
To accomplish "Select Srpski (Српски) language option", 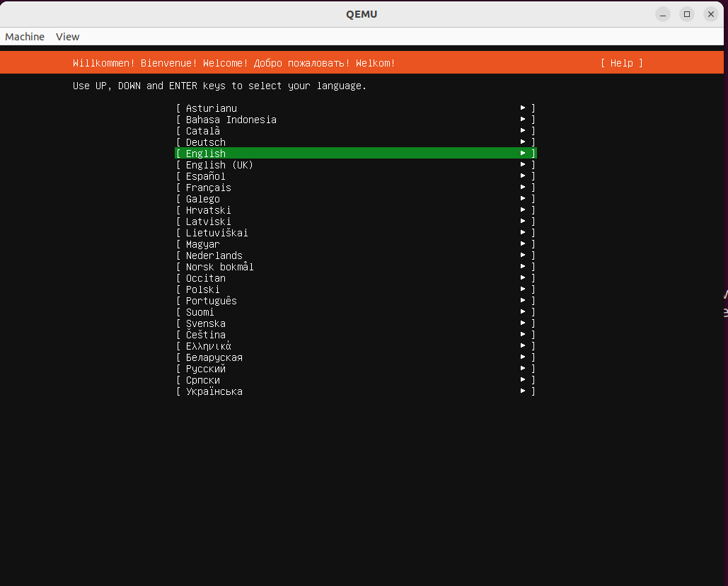I will 203,379.
